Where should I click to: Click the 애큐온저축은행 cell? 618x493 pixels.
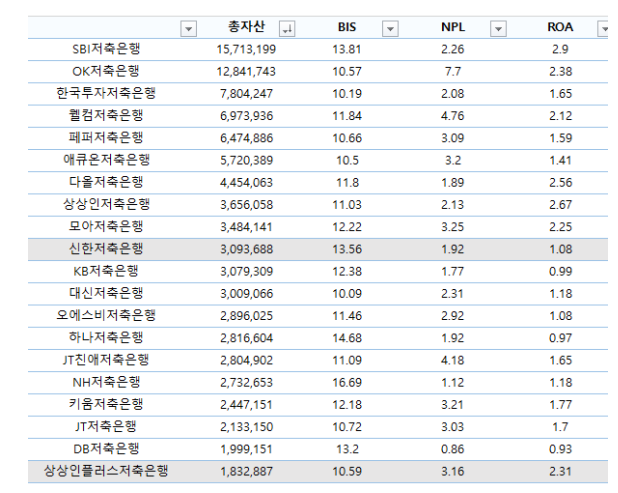tap(106, 160)
